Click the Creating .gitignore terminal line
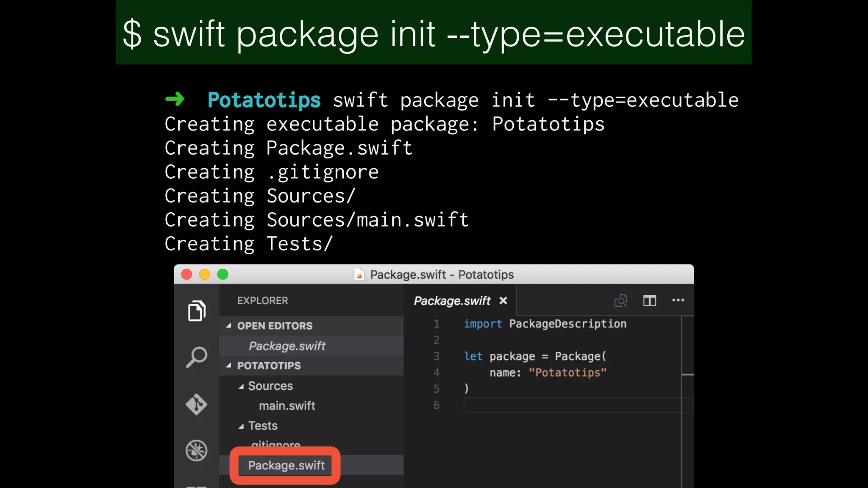 pos(271,172)
